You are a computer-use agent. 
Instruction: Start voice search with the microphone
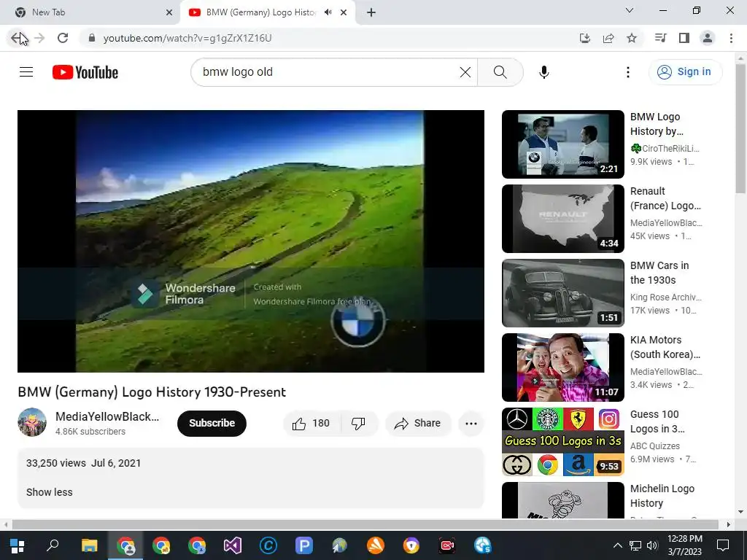tap(543, 72)
